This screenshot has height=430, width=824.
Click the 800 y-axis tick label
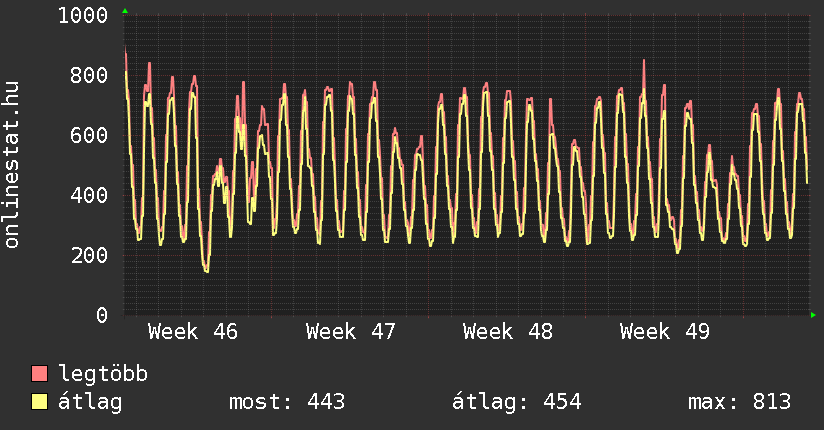click(x=89, y=76)
